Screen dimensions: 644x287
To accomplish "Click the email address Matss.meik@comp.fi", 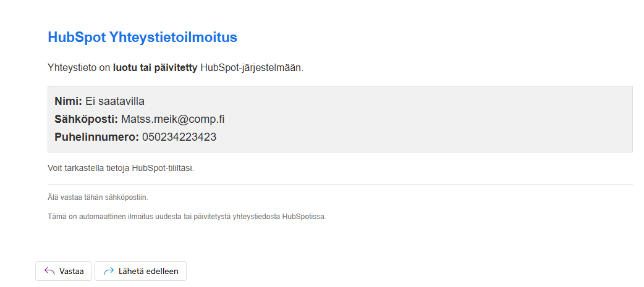I will point(177,119).
